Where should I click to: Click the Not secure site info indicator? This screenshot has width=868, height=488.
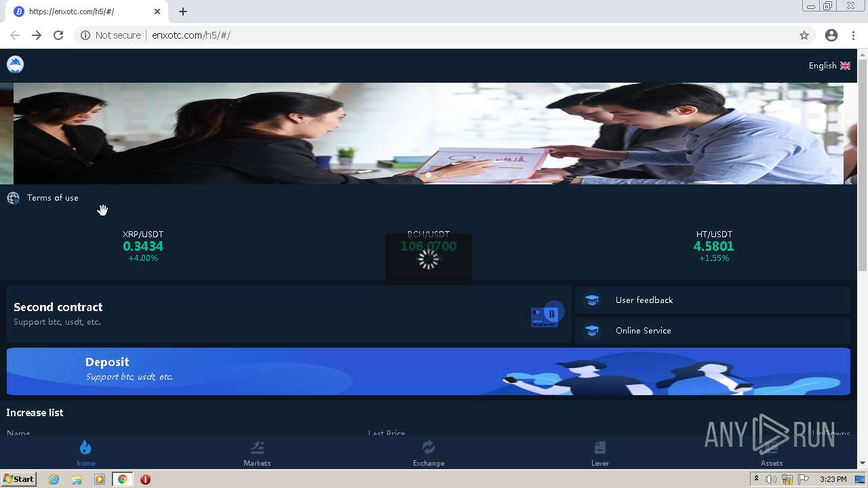click(x=111, y=35)
